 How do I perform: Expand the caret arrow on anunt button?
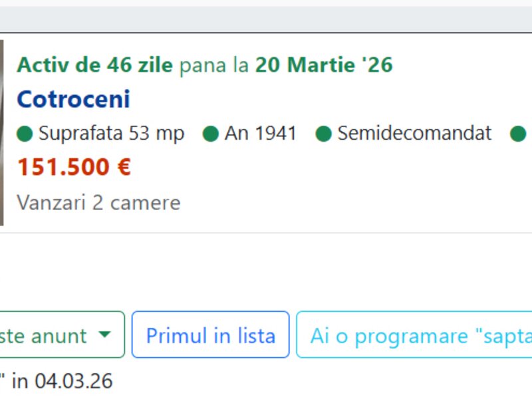pos(104,334)
